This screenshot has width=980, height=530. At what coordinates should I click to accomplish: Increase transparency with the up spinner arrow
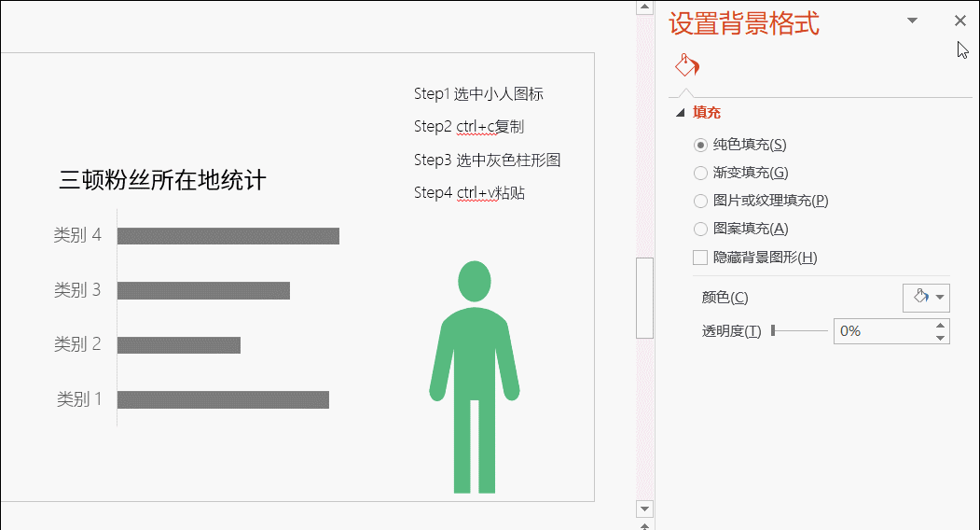[940, 325]
